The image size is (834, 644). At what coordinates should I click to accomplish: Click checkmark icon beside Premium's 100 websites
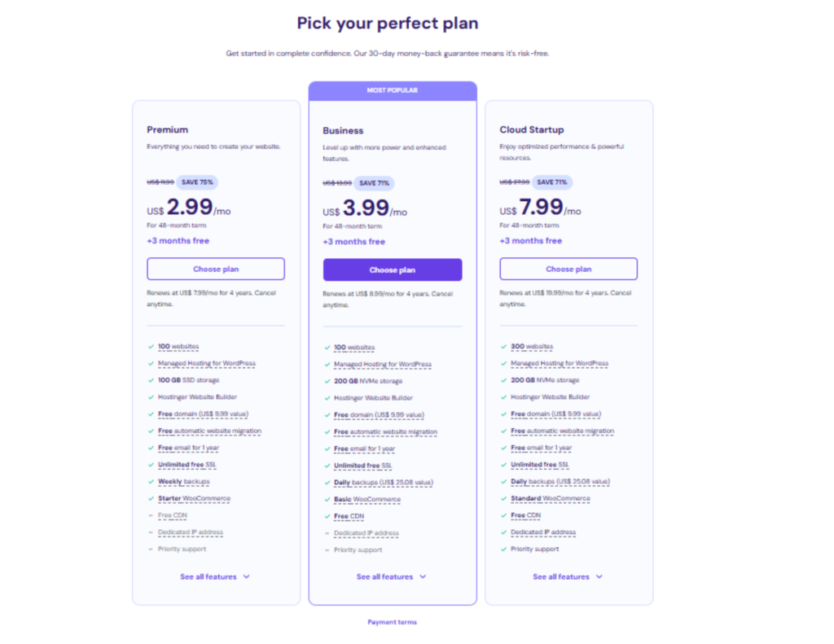tap(151, 347)
